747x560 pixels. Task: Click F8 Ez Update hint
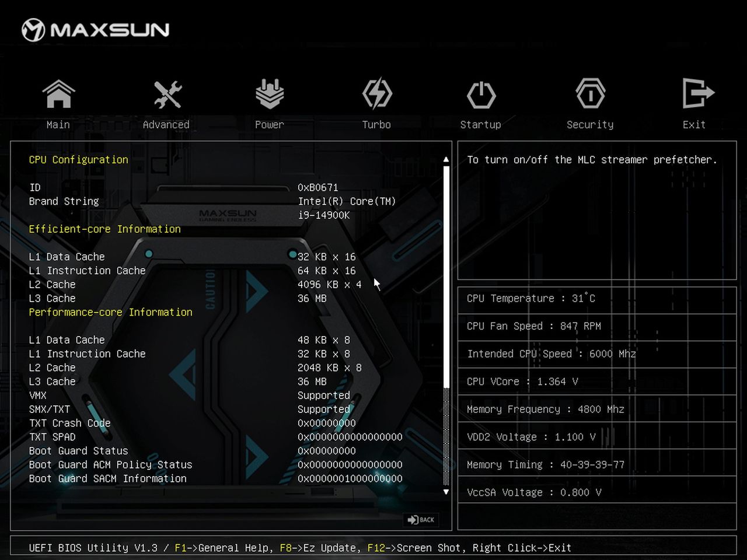320,548
